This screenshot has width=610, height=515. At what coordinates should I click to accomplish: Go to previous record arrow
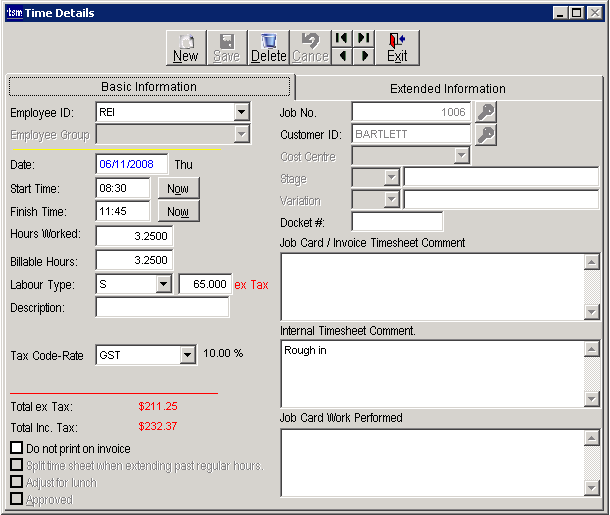(342, 56)
